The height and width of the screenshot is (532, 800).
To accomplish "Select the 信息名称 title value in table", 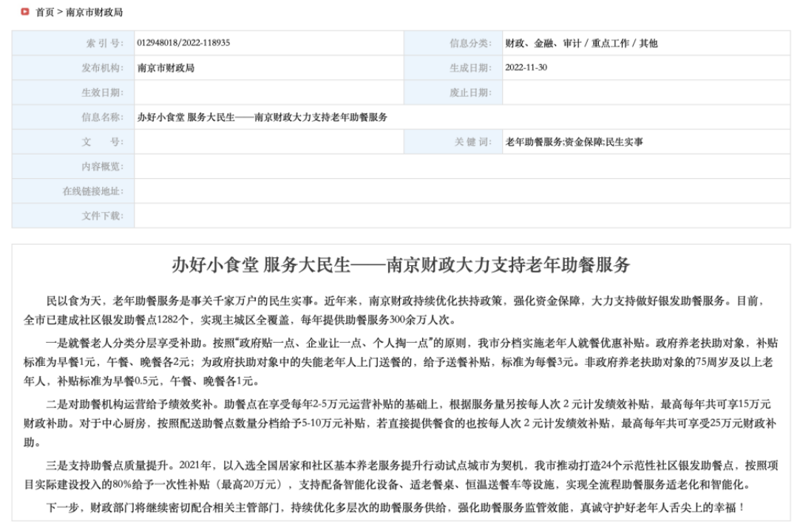I will (262, 117).
